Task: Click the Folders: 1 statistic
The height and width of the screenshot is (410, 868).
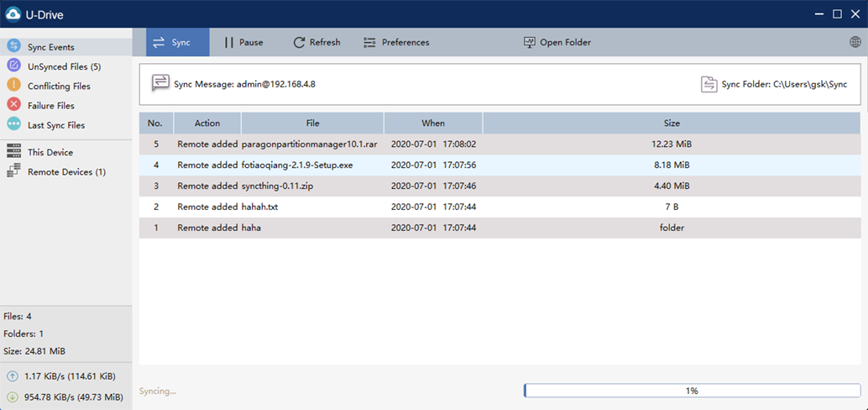Action: [24, 334]
